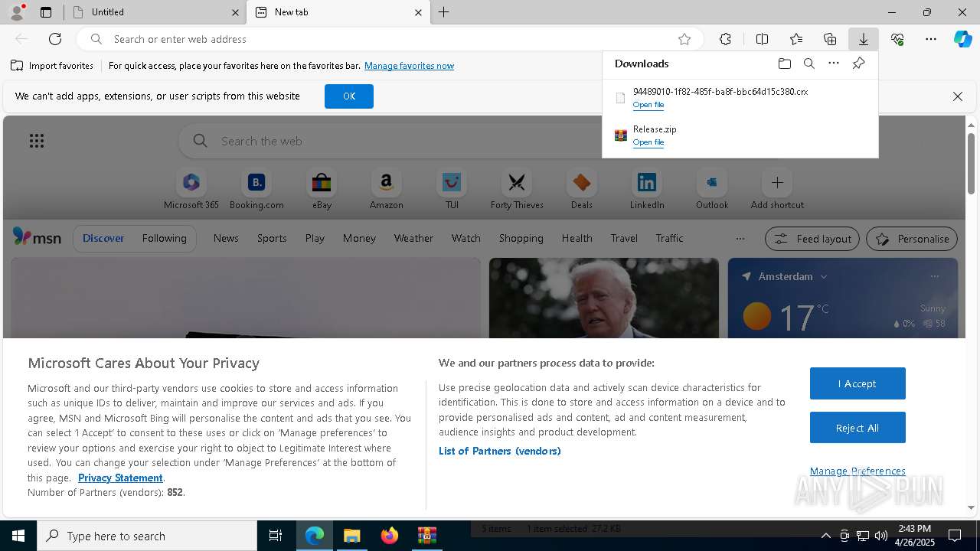Expand the Amsterdam location dropdown
980x551 pixels.
824,276
